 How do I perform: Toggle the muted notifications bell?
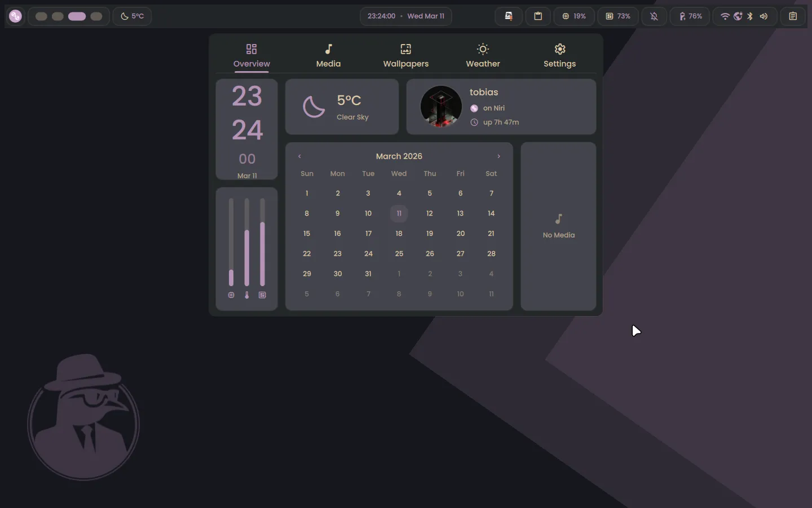pos(654,16)
